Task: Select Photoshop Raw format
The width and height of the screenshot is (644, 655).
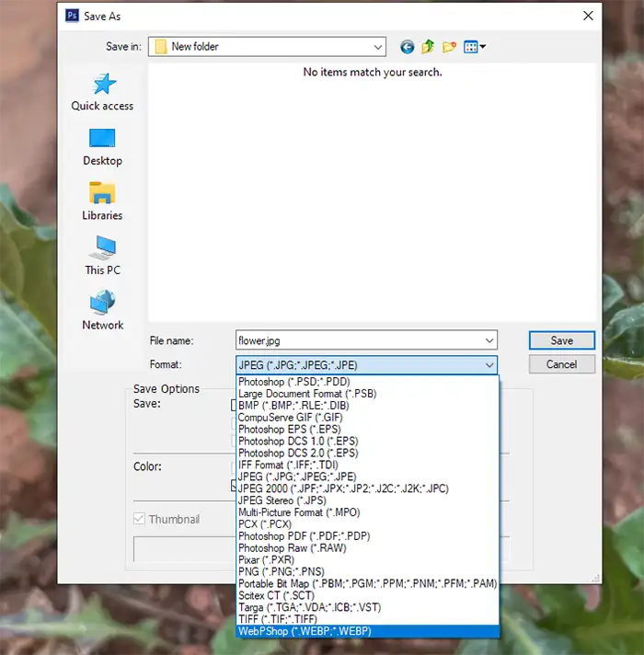Action: pyautogui.click(x=367, y=548)
